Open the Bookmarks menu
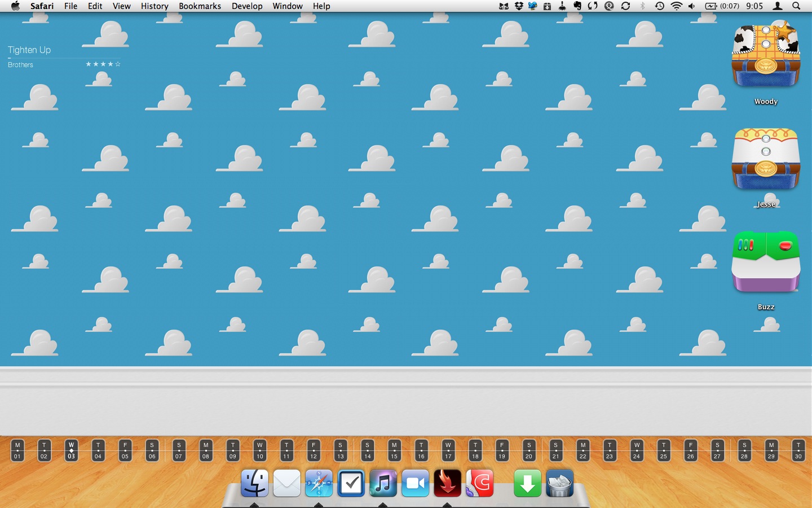812x508 pixels. 200,6
